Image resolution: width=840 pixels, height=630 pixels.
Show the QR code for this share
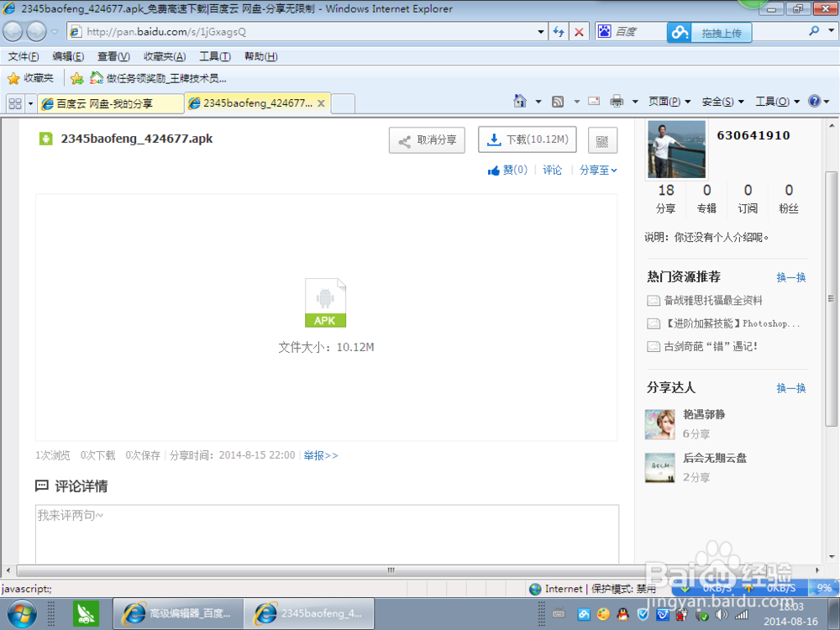602,141
